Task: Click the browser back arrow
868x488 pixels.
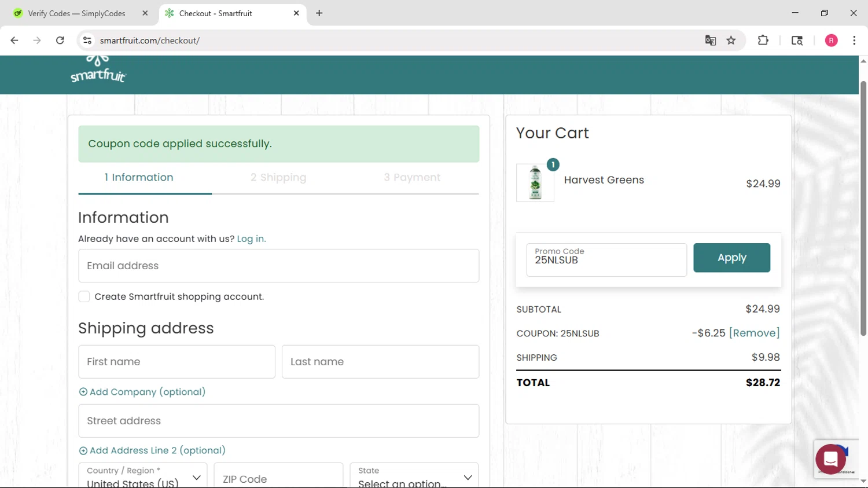Action: (x=14, y=41)
